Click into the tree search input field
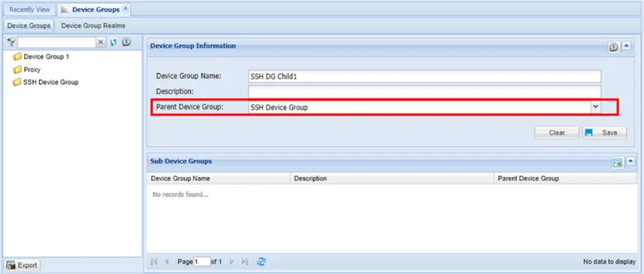The image size is (644, 274). click(x=56, y=42)
